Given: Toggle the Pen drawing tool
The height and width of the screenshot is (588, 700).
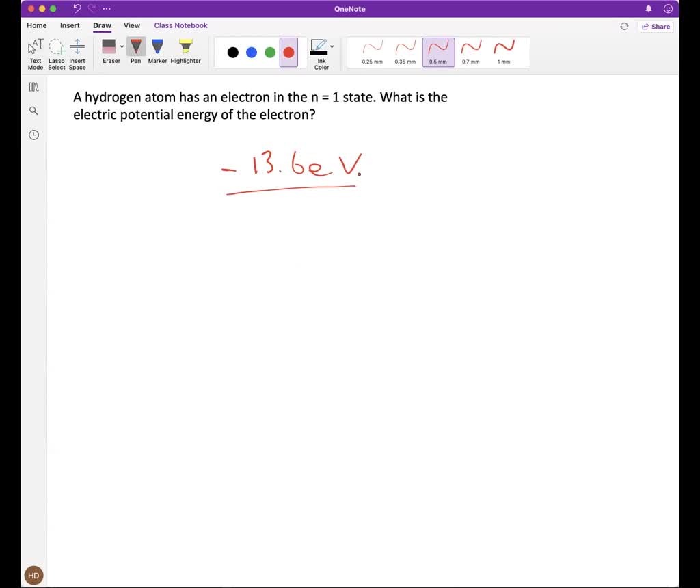Looking at the screenshot, I should click(136, 52).
